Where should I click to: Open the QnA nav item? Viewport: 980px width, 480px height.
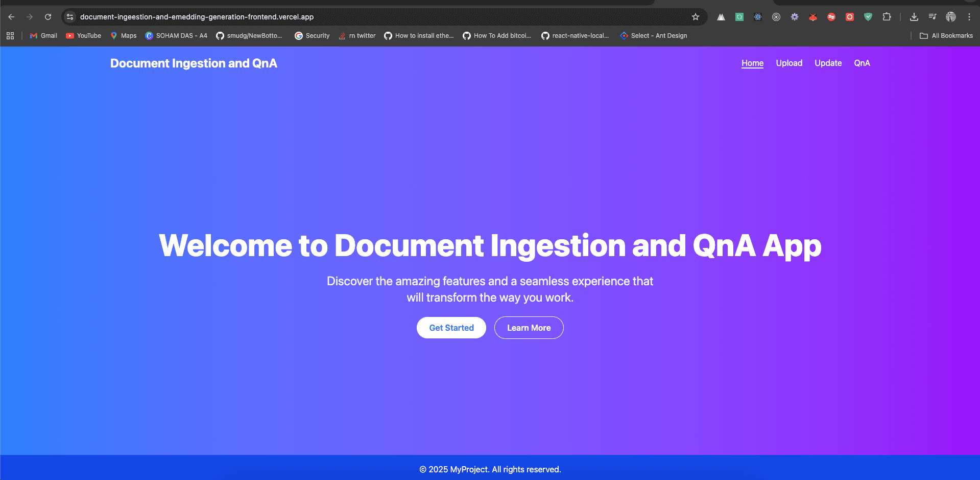(x=862, y=63)
